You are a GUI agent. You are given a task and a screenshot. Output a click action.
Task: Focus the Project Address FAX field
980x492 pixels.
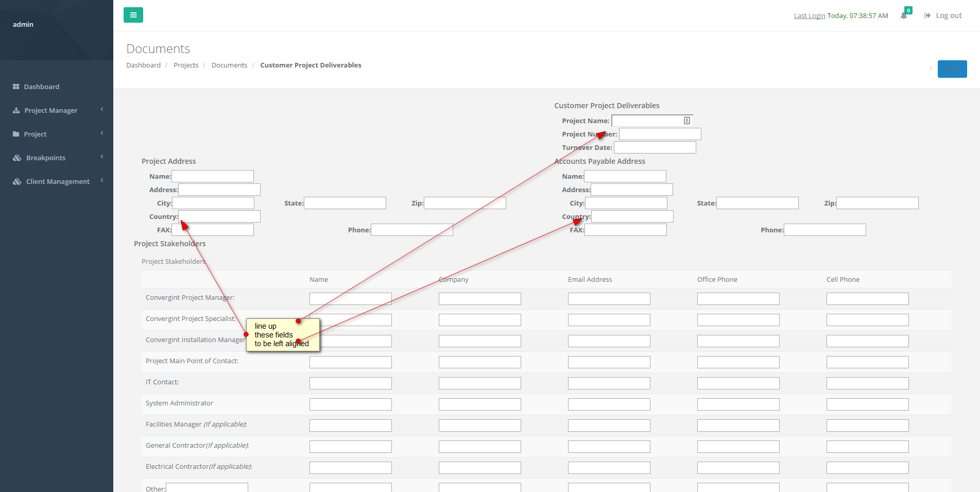[213, 230]
